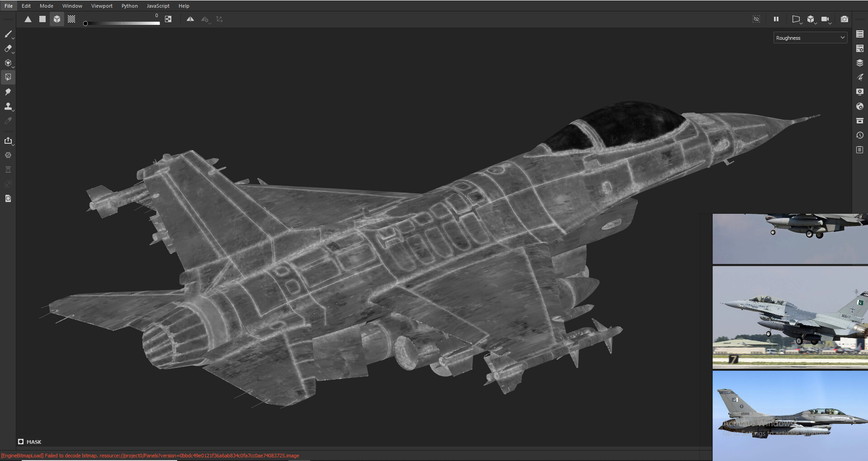
Task: Open the History panel
Action: pyautogui.click(x=859, y=135)
